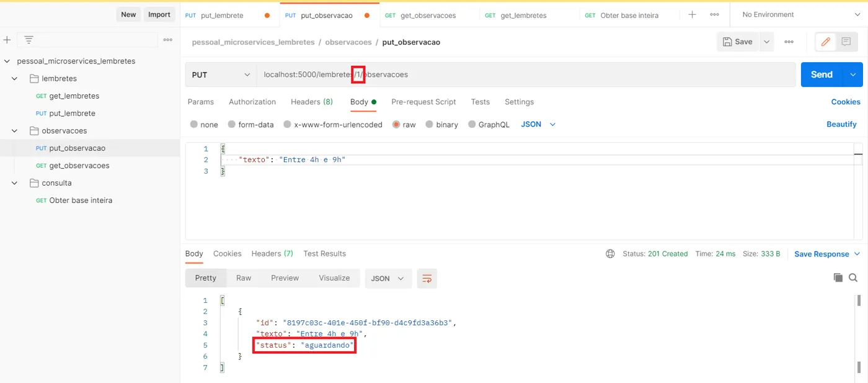Screen dimensions: 868x383
Task: Click the lembretes folder icon
Action: 34,79
